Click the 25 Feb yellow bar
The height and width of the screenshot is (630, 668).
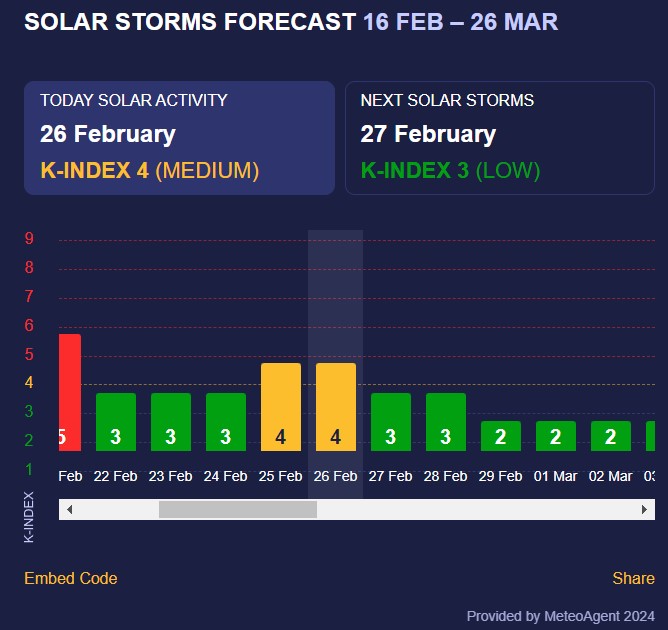281,407
